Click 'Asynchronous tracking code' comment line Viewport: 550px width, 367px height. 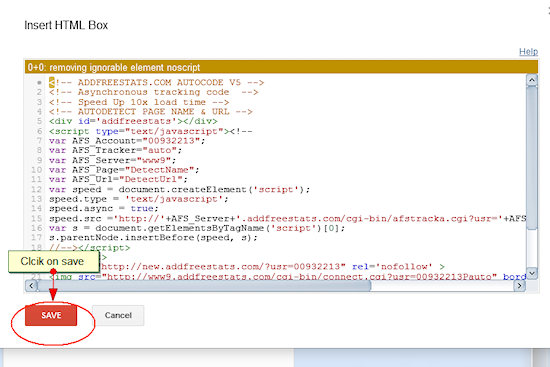point(154,92)
